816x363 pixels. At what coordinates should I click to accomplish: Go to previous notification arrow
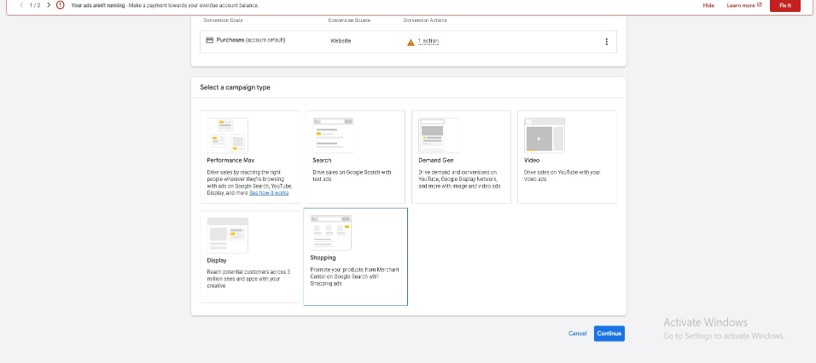point(21,5)
